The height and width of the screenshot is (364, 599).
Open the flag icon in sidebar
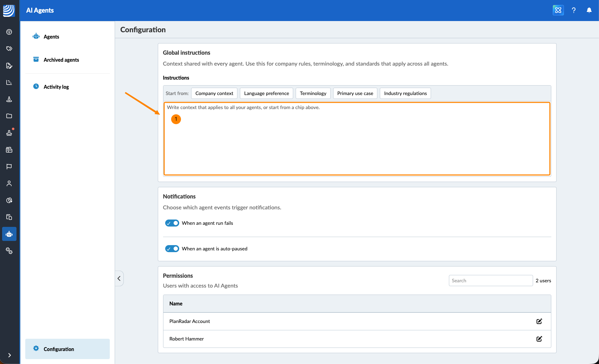point(9,167)
